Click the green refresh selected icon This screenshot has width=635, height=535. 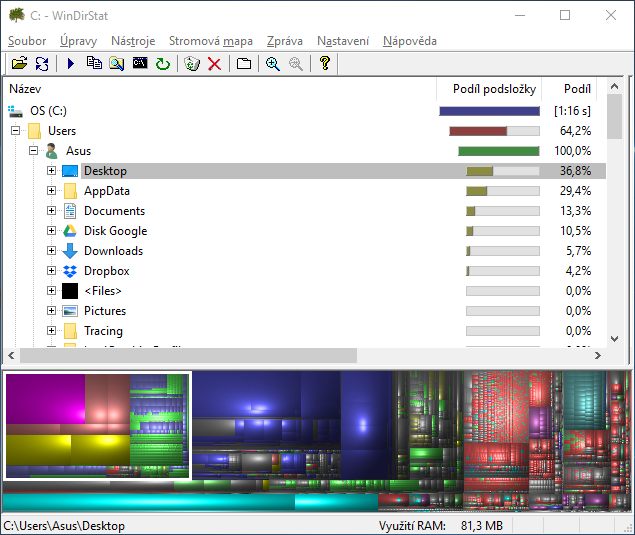(x=163, y=64)
